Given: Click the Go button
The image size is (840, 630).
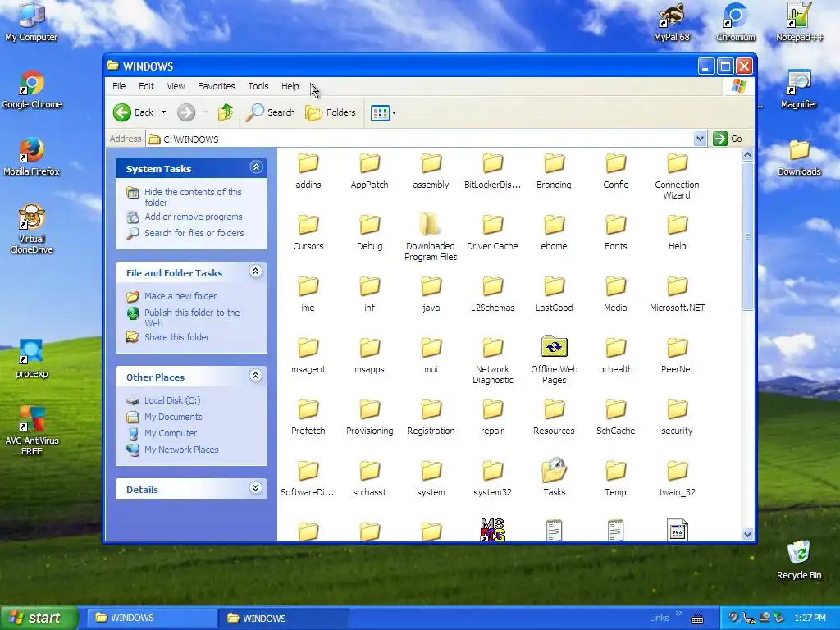Looking at the screenshot, I should point(728,139).
